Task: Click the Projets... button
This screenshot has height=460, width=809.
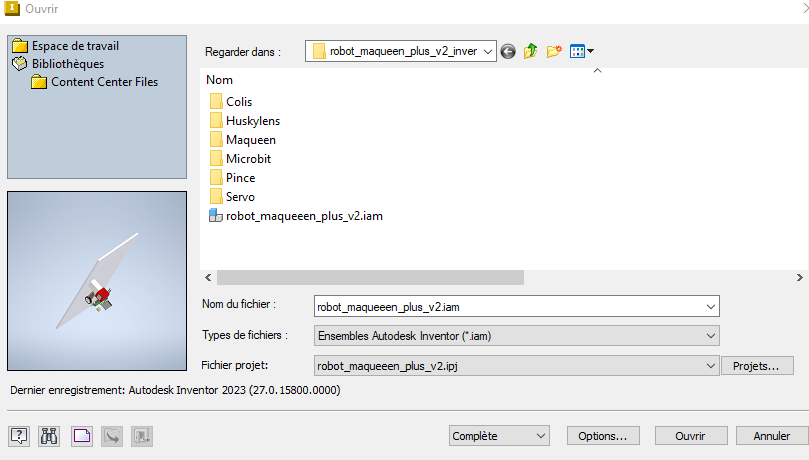Action: click(x=757, y=366)
